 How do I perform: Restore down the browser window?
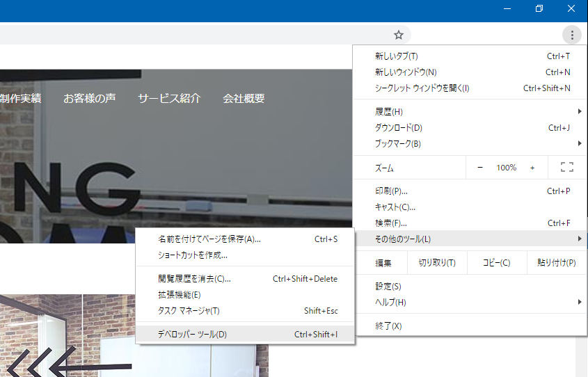539,8
